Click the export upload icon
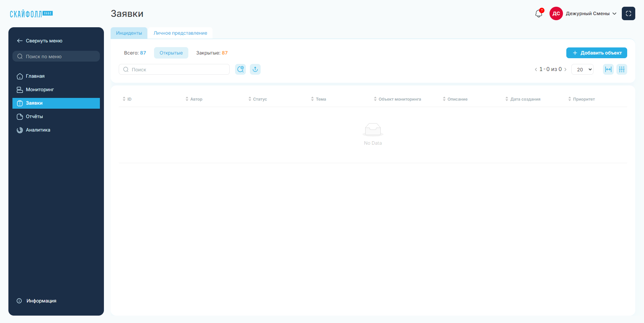Screen dimensions: 644x323 click(x=255, y=69)
